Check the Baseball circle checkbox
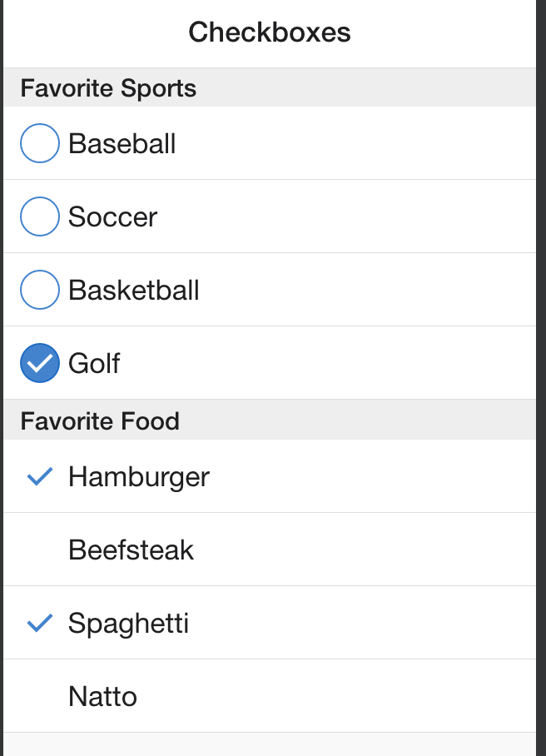The image size is (546, 756). pyautogui.click(x=40, y=143)
